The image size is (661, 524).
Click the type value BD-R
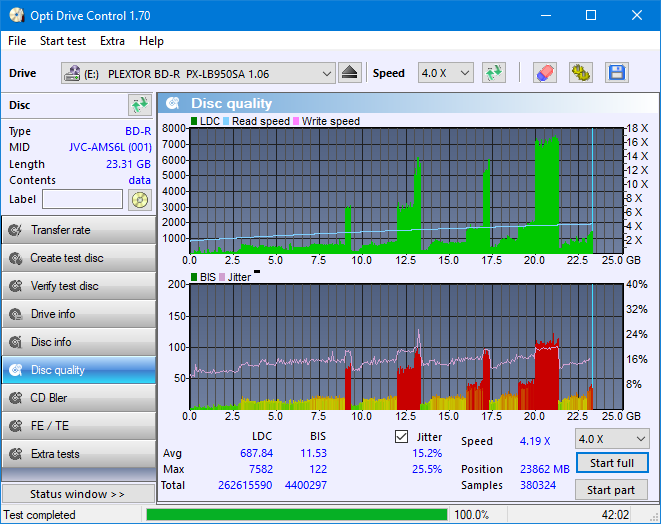point(138,131)
